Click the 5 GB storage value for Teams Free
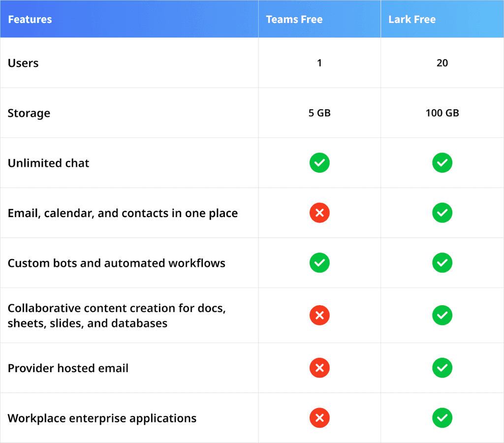Viewport: 504px width, 443px height. [x=319, y=113]
